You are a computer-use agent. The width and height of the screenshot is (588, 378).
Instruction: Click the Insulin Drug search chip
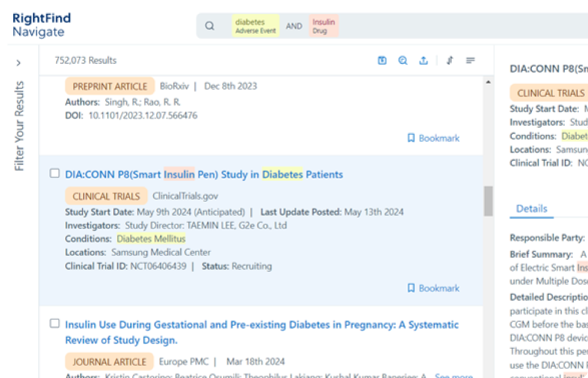click(x=324, y=26)
